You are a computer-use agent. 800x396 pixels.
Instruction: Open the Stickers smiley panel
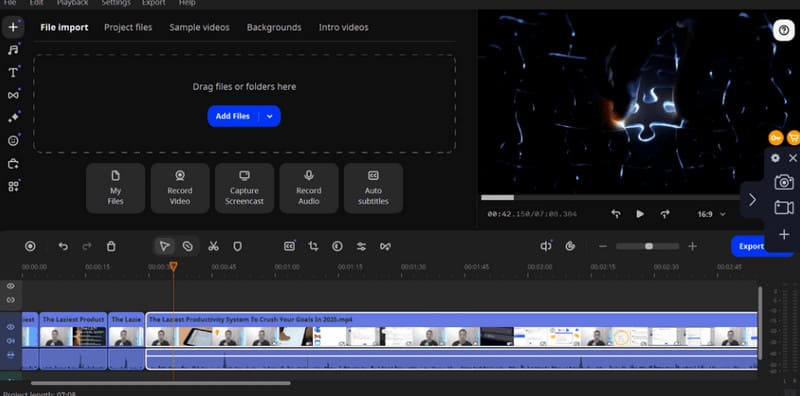click(13, 140)
